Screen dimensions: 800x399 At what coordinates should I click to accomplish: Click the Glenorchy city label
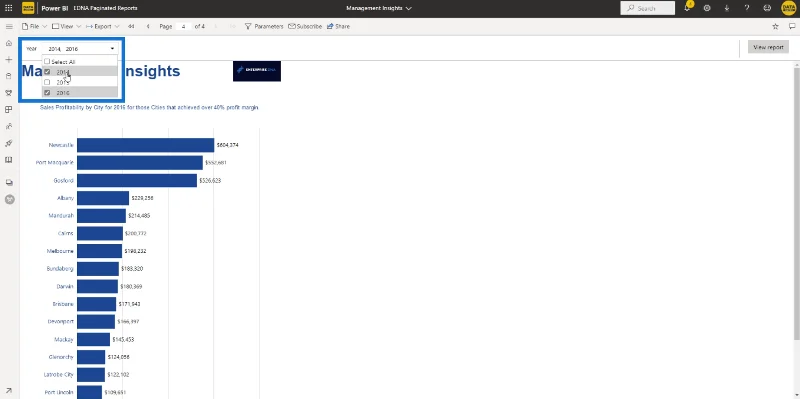(x=61, y=357)
